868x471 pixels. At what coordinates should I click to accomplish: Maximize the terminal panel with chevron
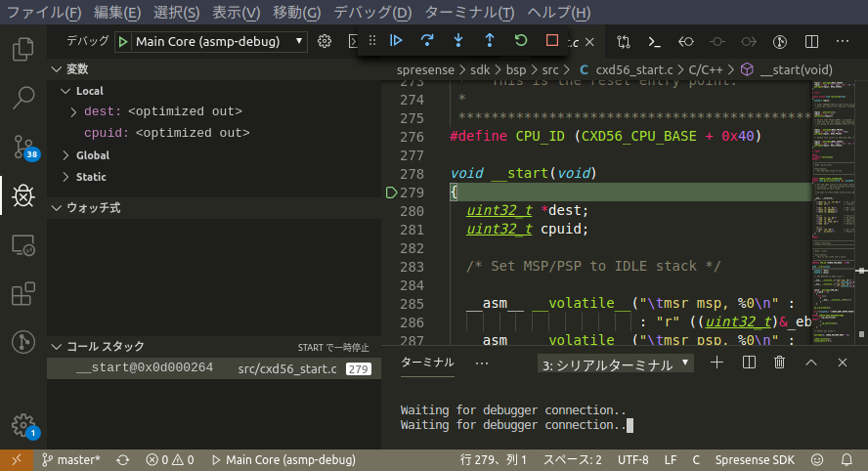[811, 363]
